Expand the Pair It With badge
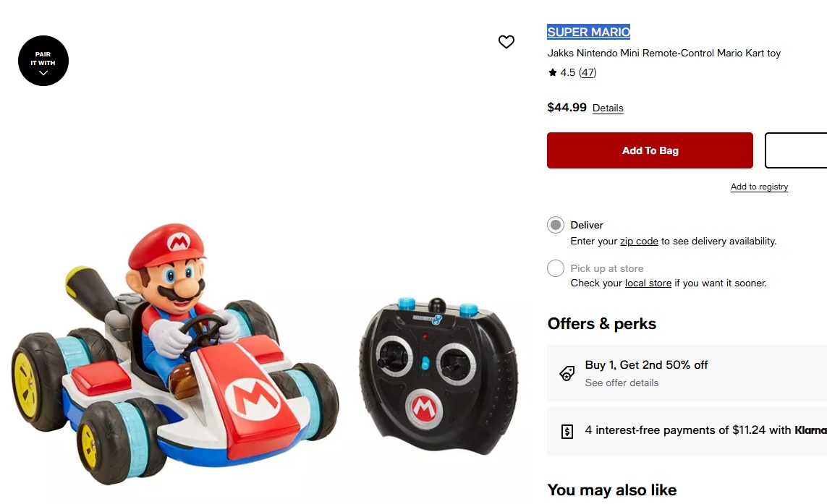 (43, 61)
